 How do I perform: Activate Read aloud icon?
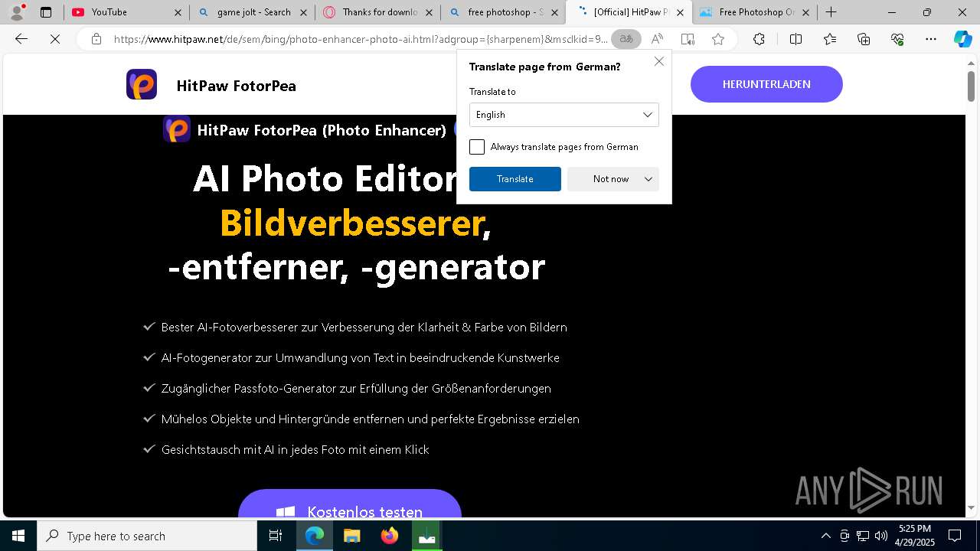coord(657,39)
